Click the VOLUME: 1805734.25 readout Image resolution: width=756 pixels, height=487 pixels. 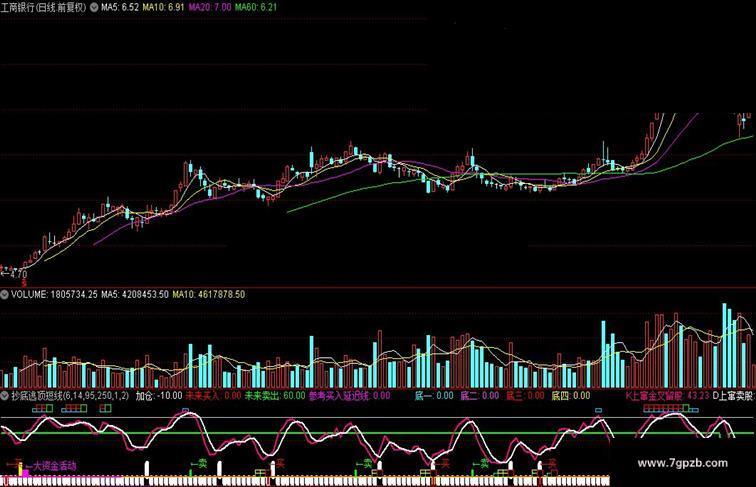(x=54, y=294)
